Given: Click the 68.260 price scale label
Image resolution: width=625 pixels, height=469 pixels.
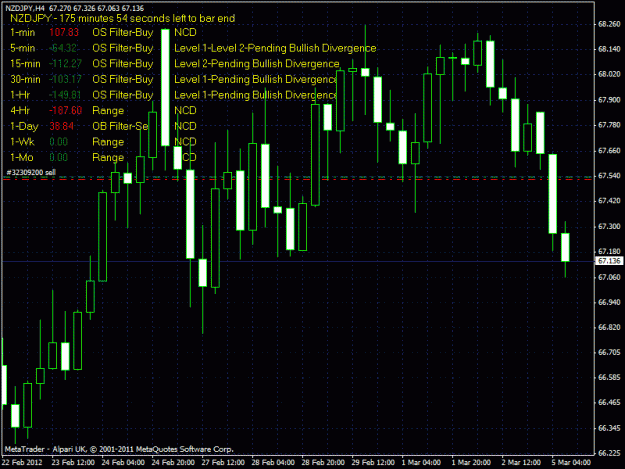Looking at the screenshot, I should (609, 24).
